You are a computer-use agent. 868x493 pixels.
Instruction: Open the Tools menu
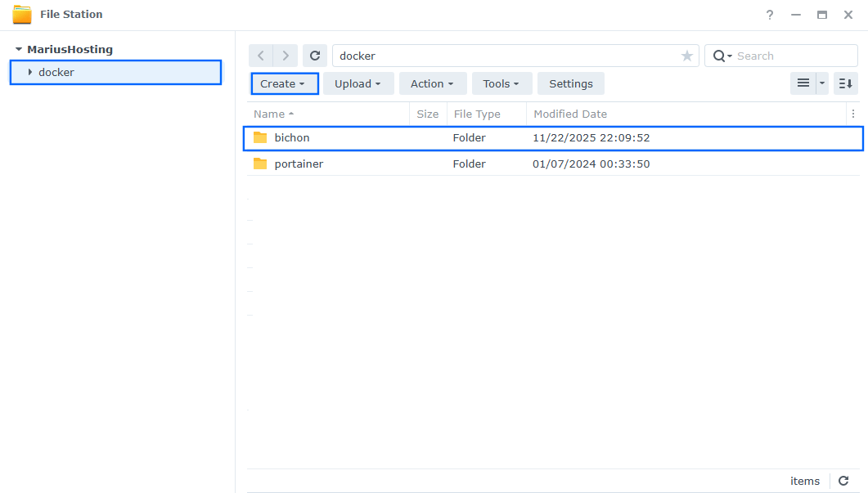[x=501, y=83]
